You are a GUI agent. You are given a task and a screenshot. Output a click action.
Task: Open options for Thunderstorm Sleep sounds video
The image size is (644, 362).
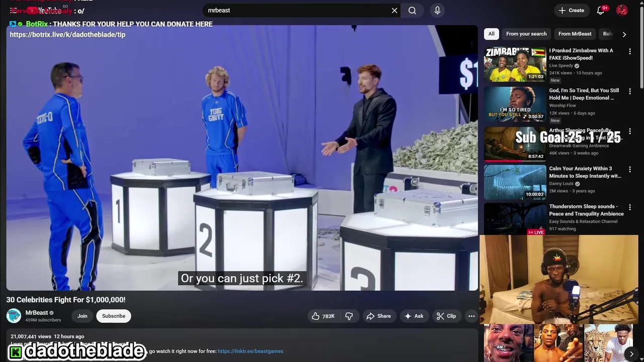629,207
